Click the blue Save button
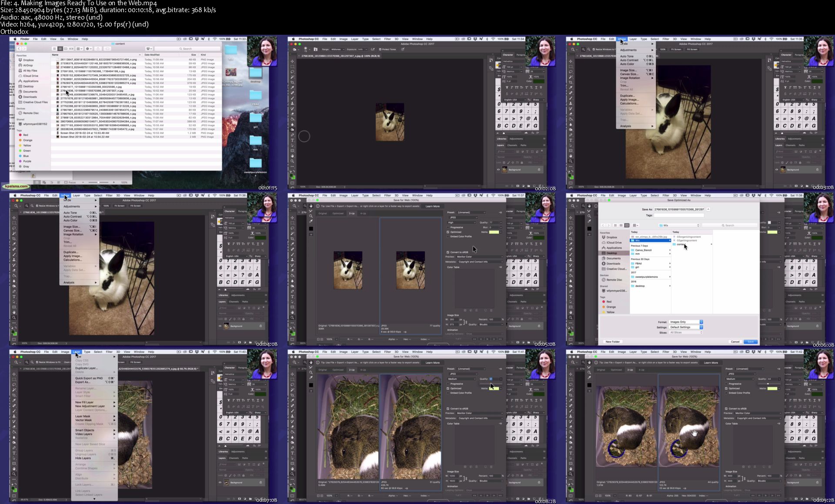Image resolution: width=835 pixels, height=504 pixels. pyautogui.click(x=751, y=342)
